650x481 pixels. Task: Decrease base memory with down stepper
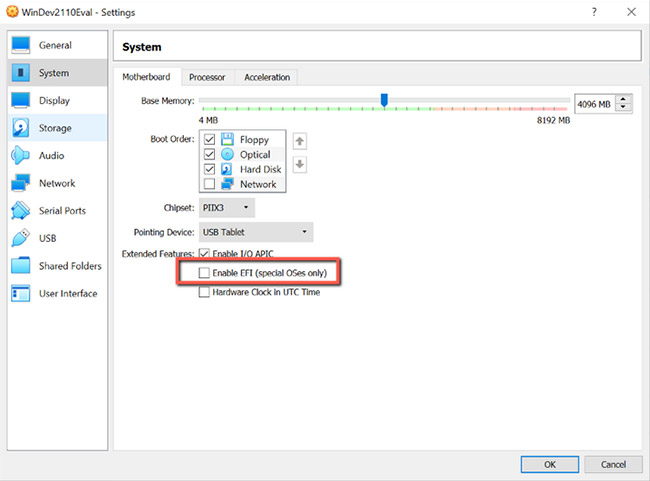[623, 108]
